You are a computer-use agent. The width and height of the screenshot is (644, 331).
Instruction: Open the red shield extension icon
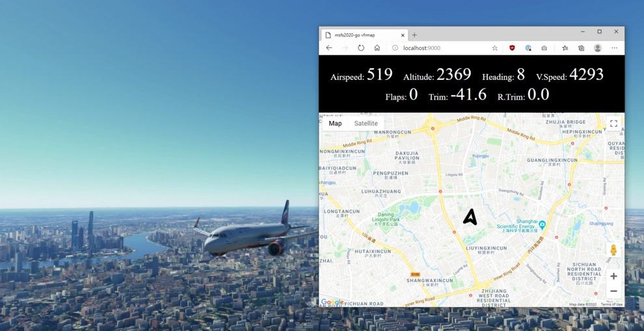point(512,48)
